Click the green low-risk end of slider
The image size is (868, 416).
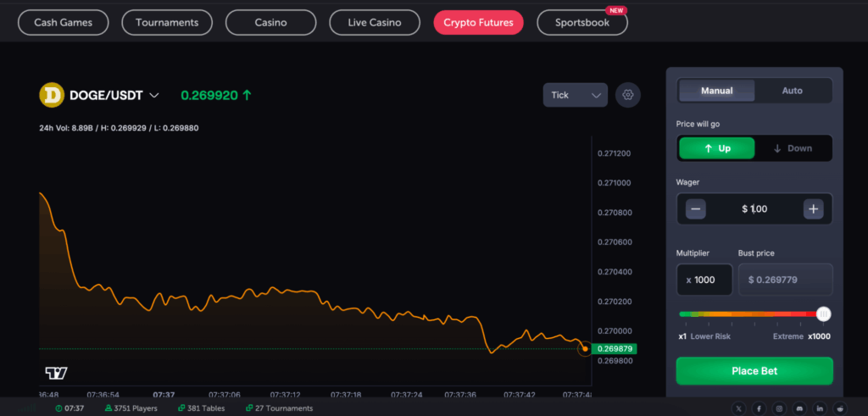pyautogui.click(x=685, y=314)
